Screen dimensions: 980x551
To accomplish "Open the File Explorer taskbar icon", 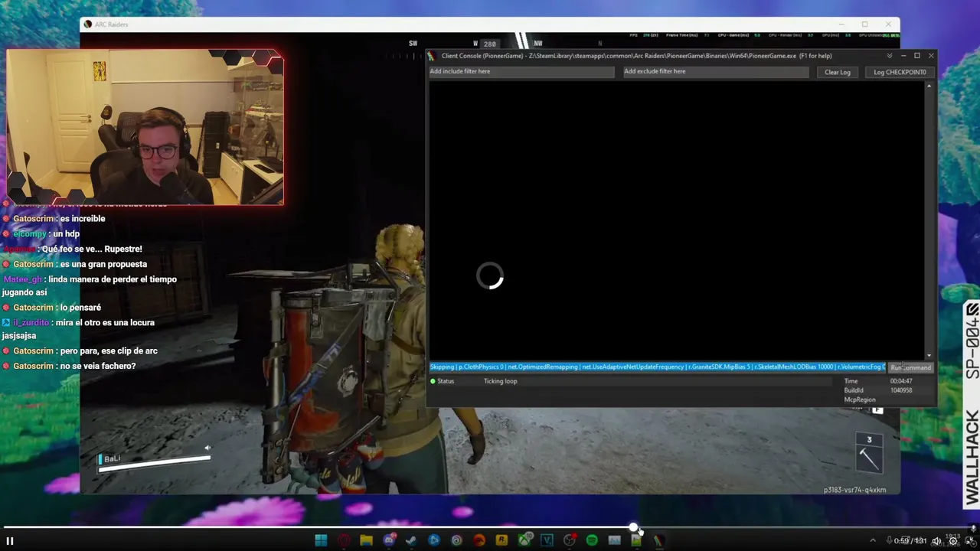I will (x=367, y=540).
